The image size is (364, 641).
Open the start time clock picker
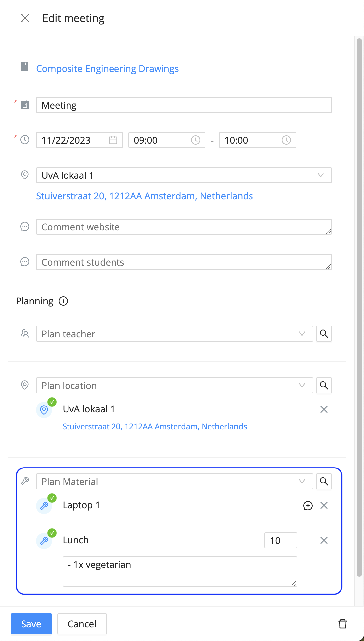pyautogui.click(x=196, y=140)
